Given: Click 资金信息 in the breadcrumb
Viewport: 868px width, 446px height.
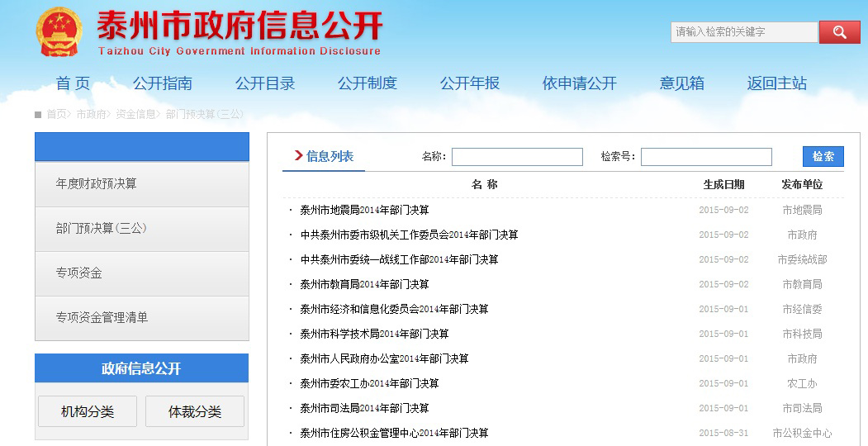Looking at the screenshot, I should (135, 114).
